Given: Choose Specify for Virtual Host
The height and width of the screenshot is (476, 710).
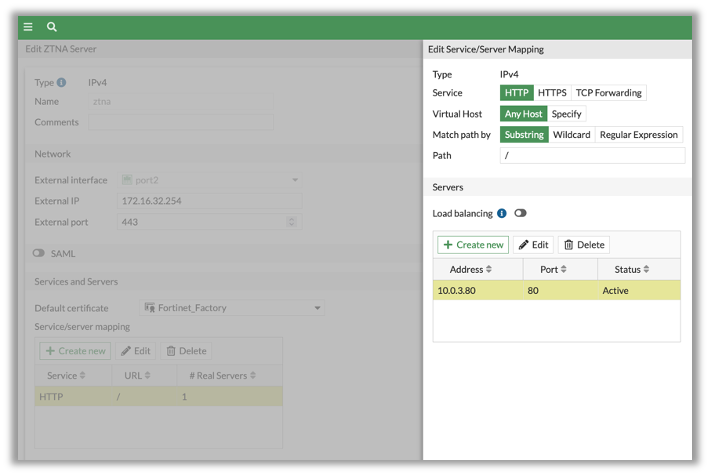Looking at the screenshot, I should pyautogui.click(x=566, y=114).
